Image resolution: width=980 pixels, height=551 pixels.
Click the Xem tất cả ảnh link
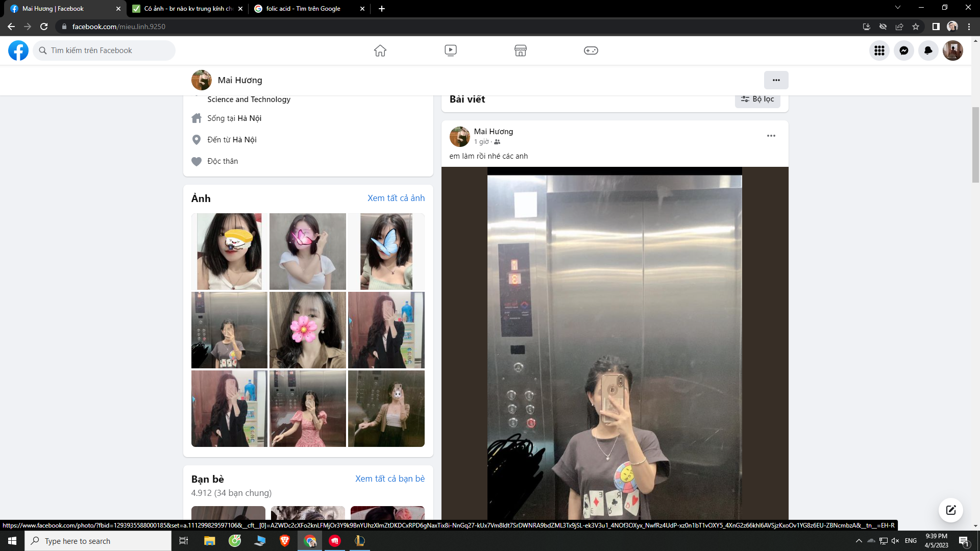[x=396, y=198]
